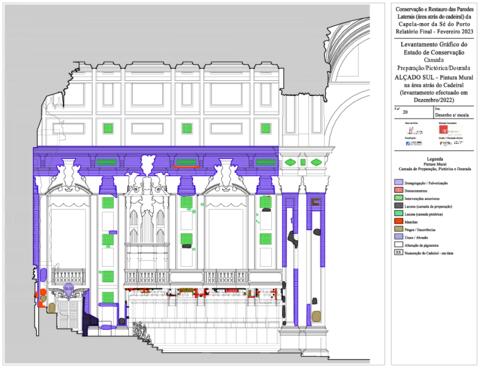
Task: Click 'Estado de Conservação' title line
Action: tap(434, 52)
